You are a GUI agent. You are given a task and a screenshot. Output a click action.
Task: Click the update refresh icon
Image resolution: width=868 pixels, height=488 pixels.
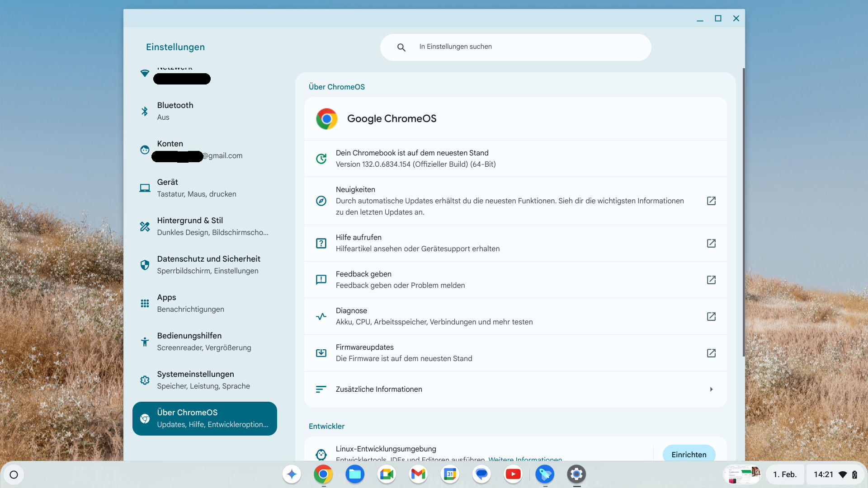tap(321, 159)
